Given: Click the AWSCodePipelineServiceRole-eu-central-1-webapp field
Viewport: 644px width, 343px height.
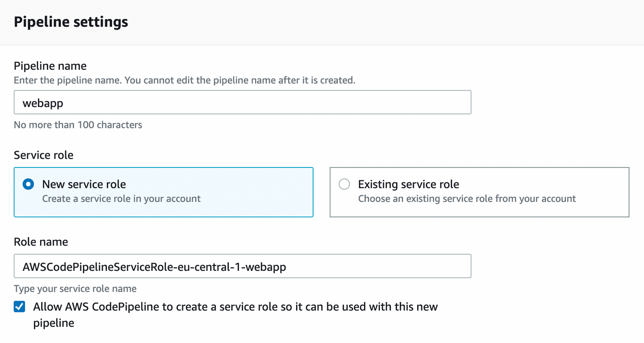Looking at the screenshot, I should click(242, 266).
